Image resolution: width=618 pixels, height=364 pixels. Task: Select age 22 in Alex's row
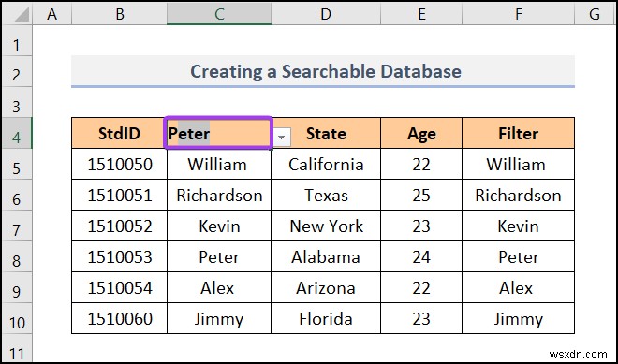(x=421, y=287)
